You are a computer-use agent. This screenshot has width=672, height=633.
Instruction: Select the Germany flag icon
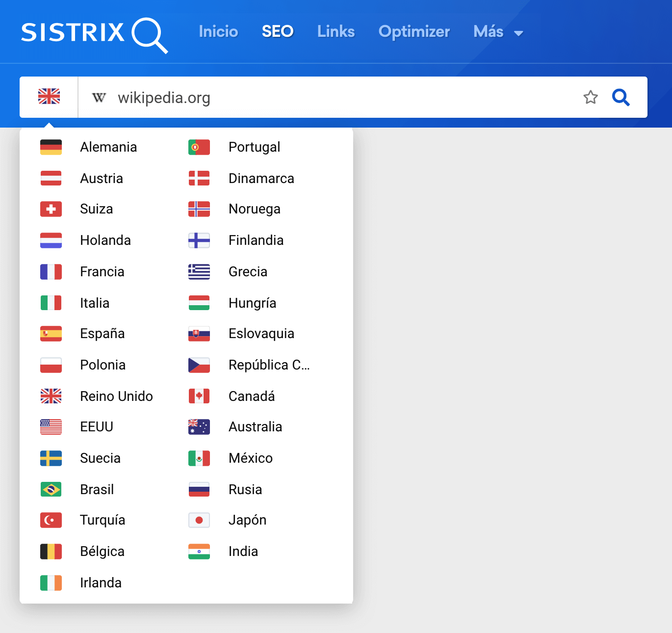point(51,147)
